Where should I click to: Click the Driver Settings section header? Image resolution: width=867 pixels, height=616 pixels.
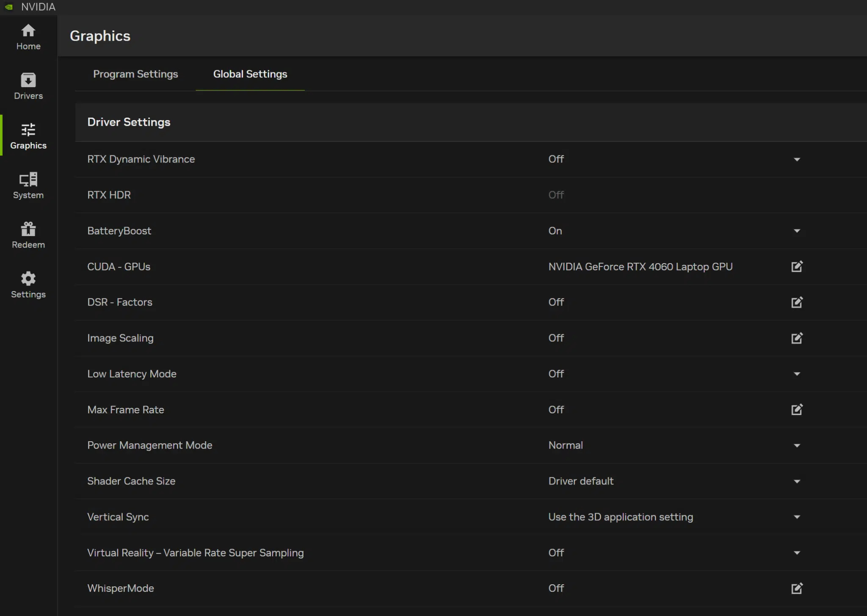coord(129,122)
